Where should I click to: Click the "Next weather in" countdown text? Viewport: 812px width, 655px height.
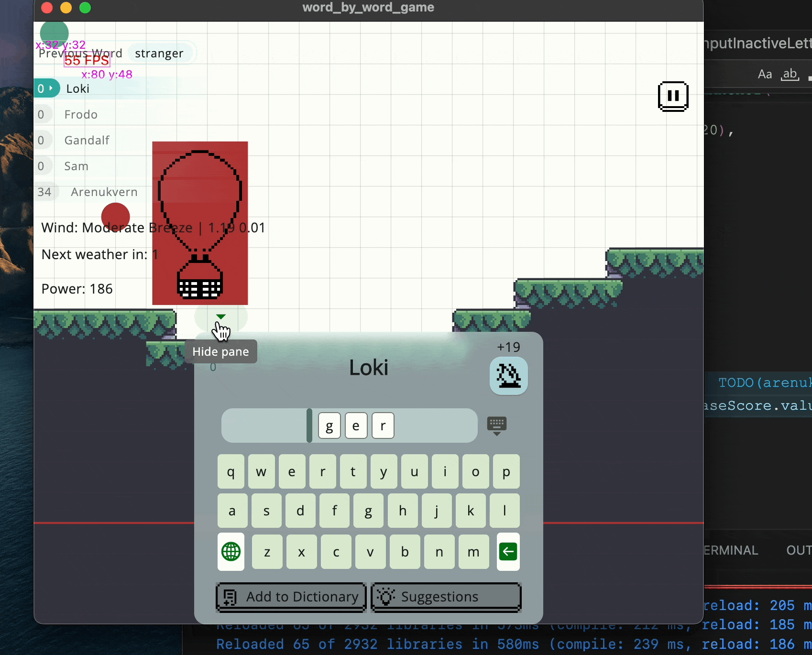[100, 254]
